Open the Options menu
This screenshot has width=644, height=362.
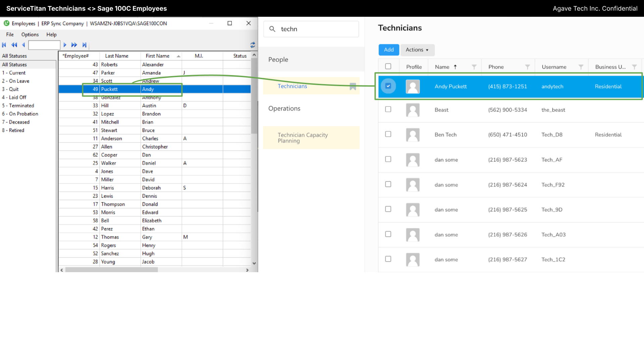click(30, 35)
